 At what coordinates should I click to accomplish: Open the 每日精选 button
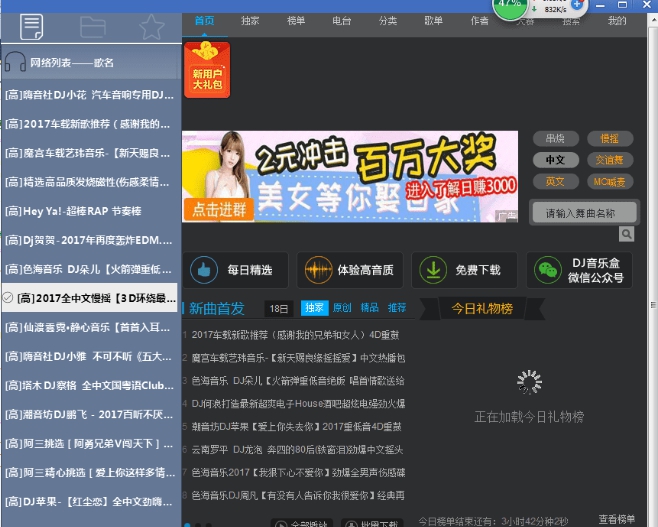coord(235,270)
